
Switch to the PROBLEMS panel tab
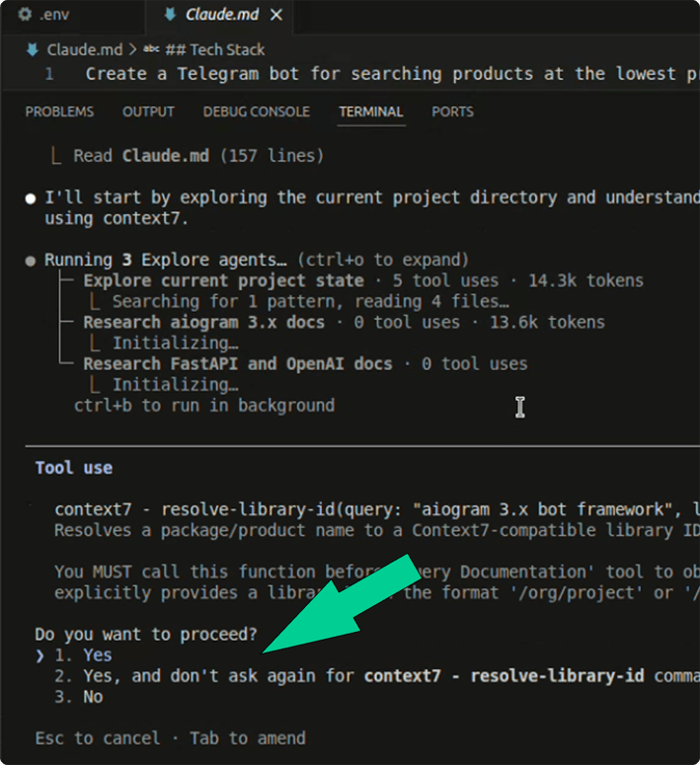coord(59,112)
